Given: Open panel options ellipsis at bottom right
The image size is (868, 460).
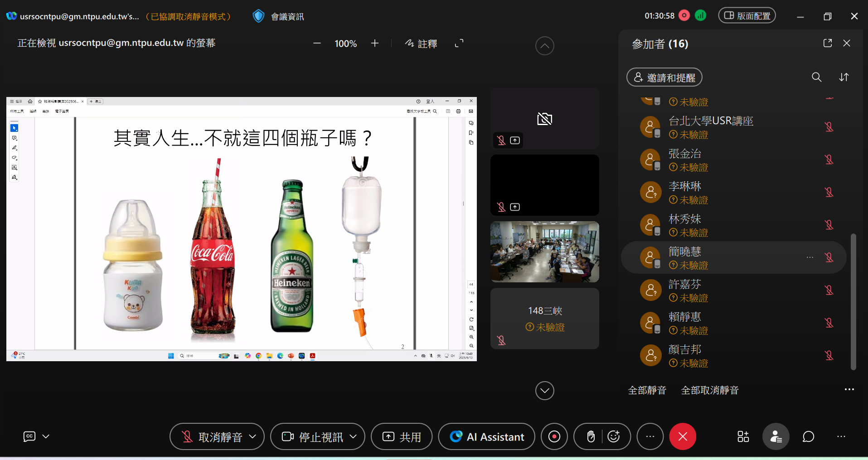Looking at the screenshot, I should 841,436.
